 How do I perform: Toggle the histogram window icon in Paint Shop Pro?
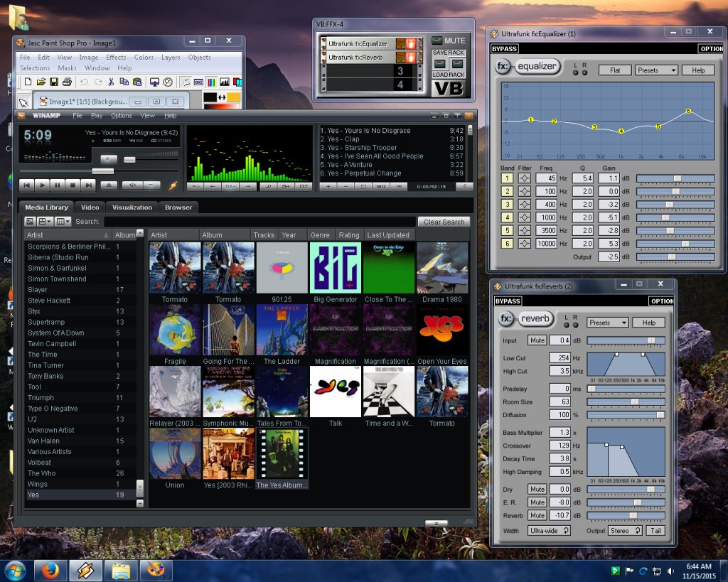pos(225,82)
